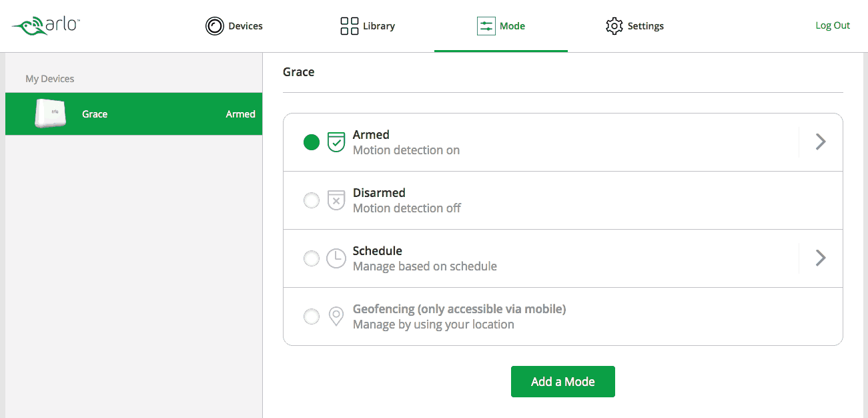
Task: Click the Disarmed shield X icon
Action: pyautogui.click(x=336, y=200)
